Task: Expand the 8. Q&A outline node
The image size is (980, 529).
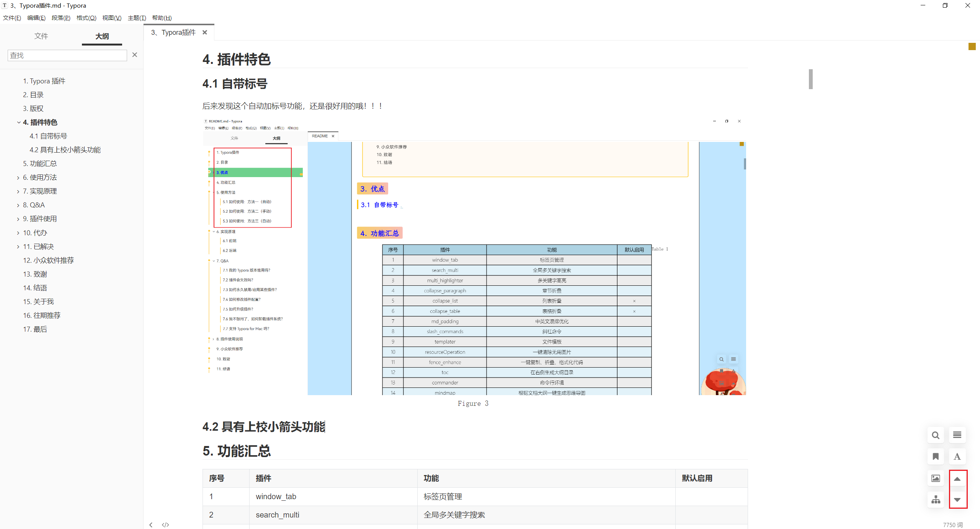Action: pos(18,205)
